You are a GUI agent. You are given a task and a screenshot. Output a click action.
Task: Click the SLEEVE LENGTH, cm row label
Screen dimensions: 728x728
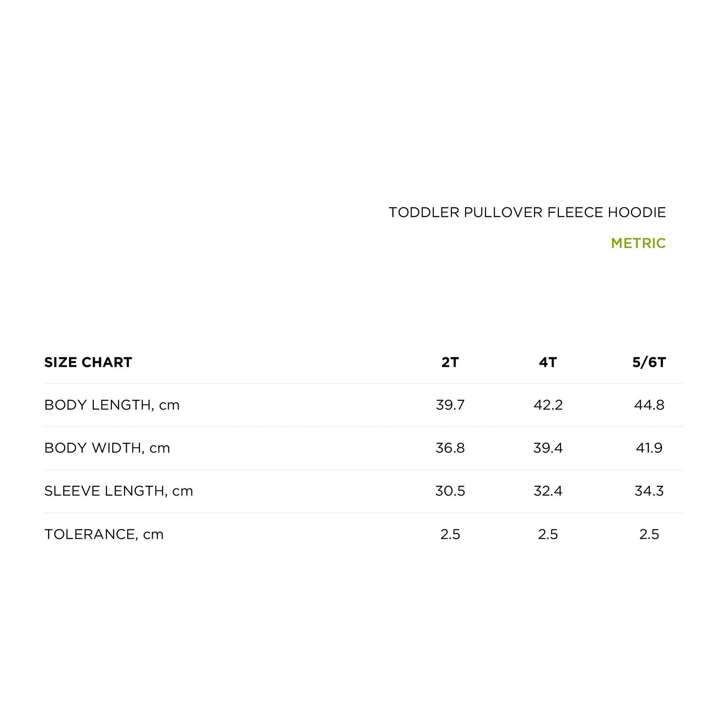tap(119, 491)
